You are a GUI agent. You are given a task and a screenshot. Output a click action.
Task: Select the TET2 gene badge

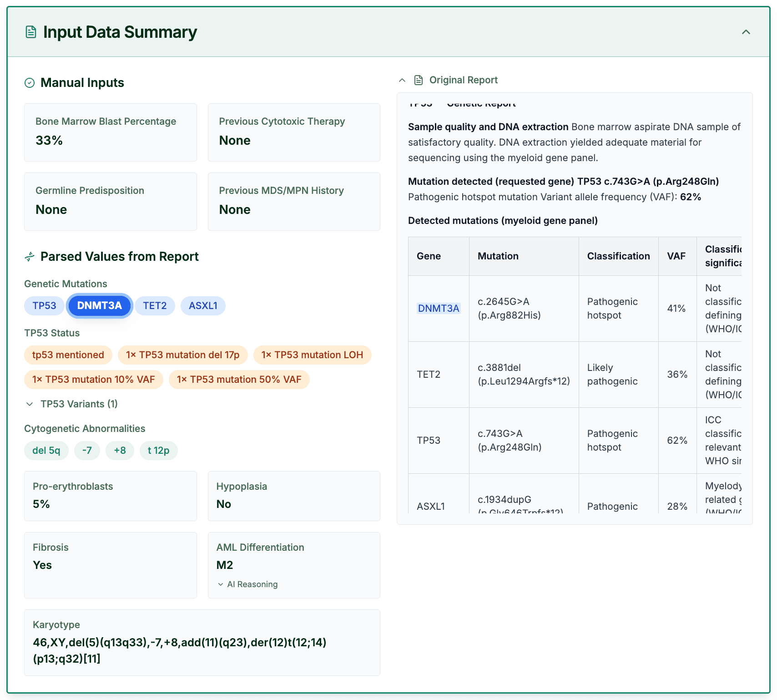coord(155,305)
